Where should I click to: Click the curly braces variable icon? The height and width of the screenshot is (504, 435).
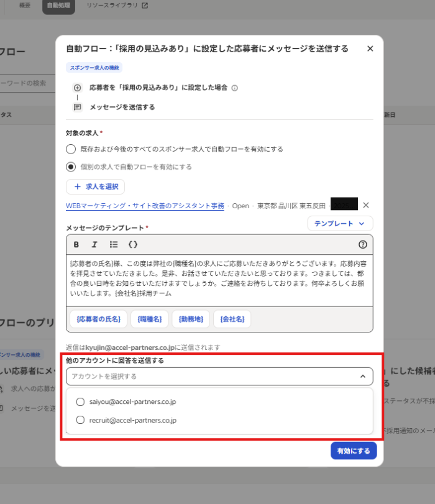[132, 244]
